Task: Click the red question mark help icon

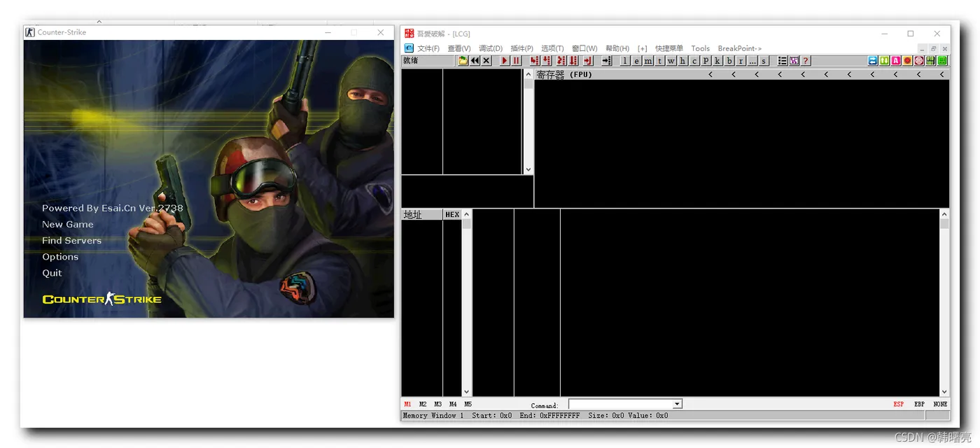Action: pyautogui.click(x=806, y=61)
